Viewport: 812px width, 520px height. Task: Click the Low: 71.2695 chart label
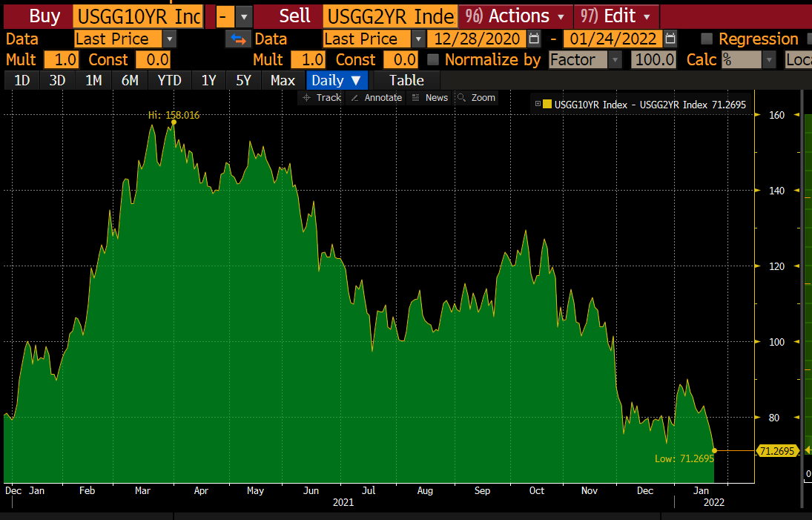[x=684, y=458]
